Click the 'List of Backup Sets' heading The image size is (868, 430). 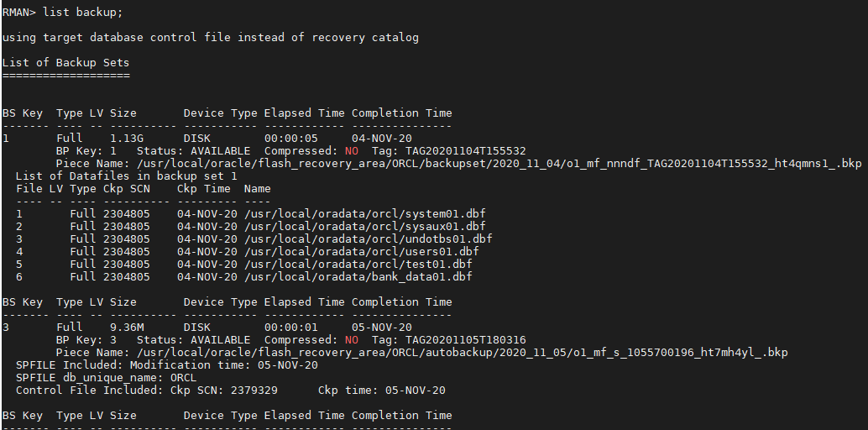pos(65,62)
